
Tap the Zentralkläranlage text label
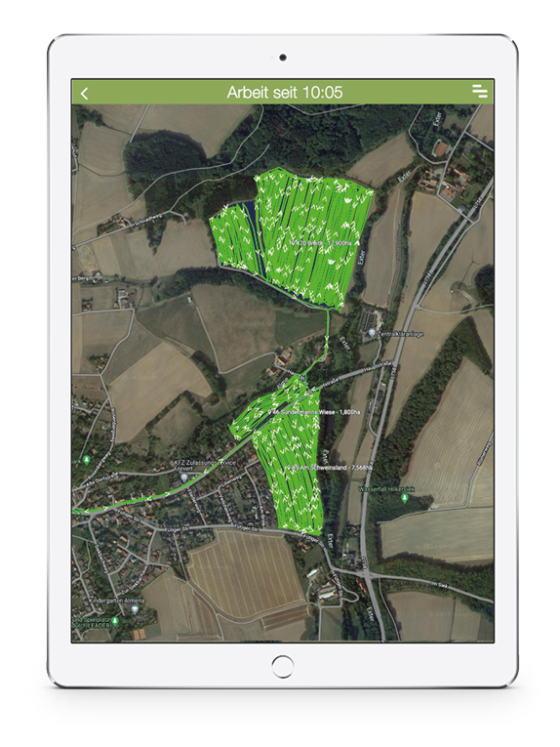pos(401,334)
